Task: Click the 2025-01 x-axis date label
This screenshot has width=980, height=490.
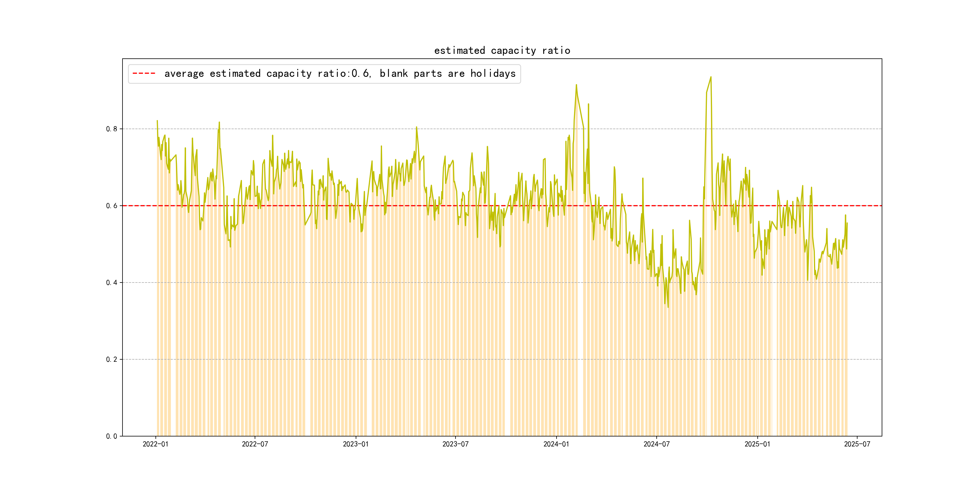Action: 757,444
